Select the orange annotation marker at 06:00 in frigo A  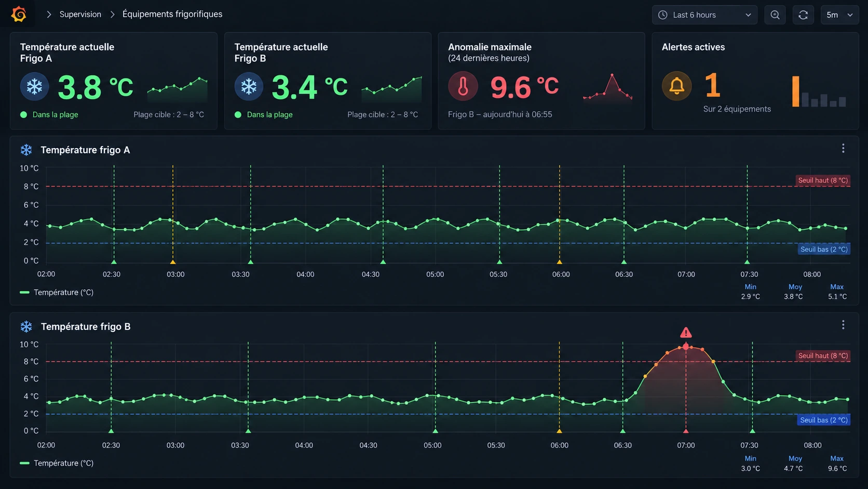[x=560, y=261]
